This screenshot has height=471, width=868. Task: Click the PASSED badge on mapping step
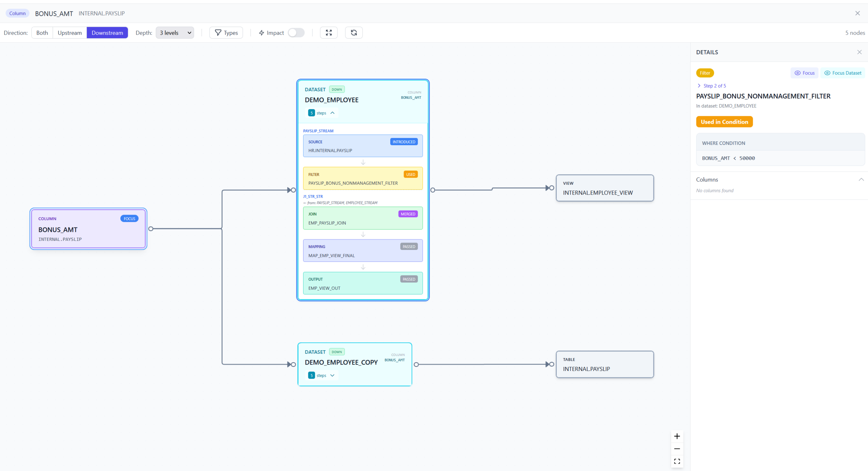409,247
